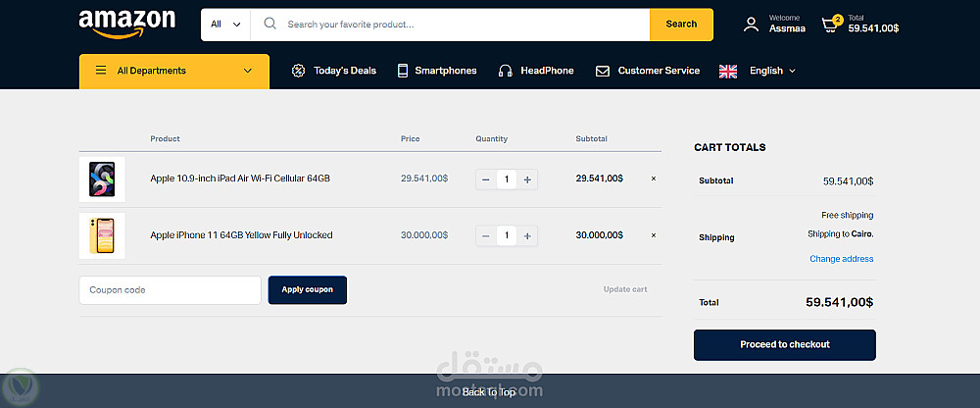Click the yellow Search button

point(681,25)
